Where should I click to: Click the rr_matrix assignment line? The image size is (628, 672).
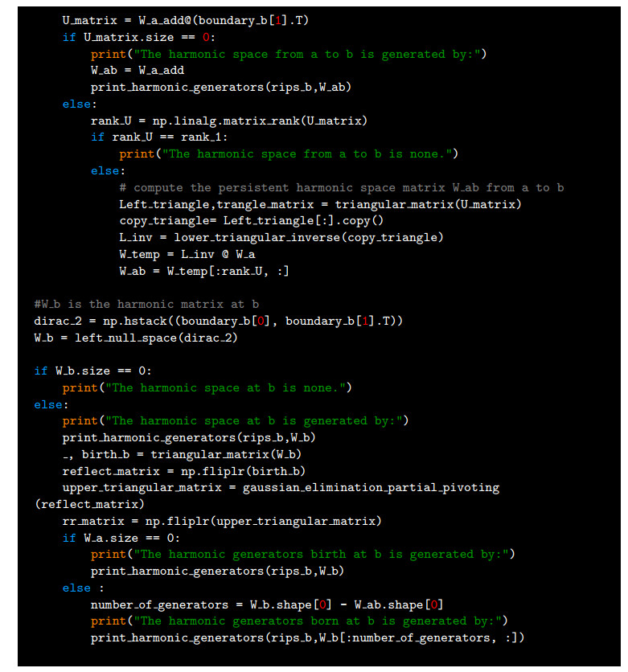pos(221,521)
